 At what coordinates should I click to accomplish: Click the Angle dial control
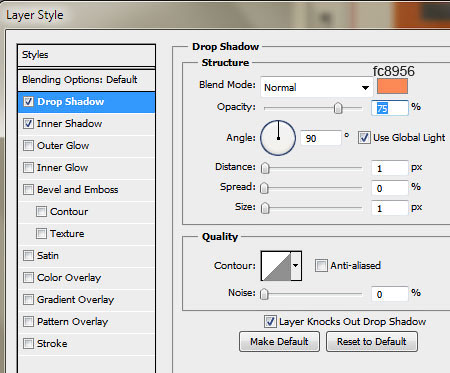click(278, 138)
